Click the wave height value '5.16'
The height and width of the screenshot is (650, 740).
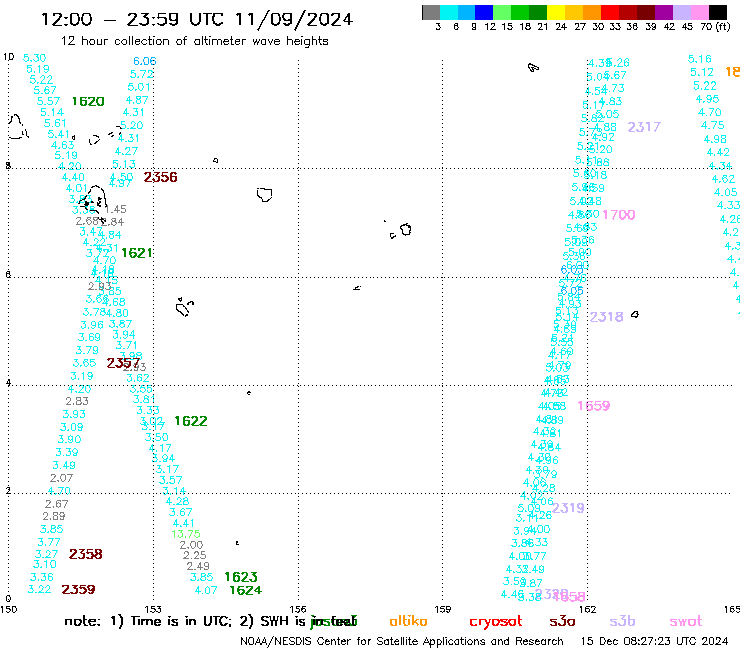[699, 59]
